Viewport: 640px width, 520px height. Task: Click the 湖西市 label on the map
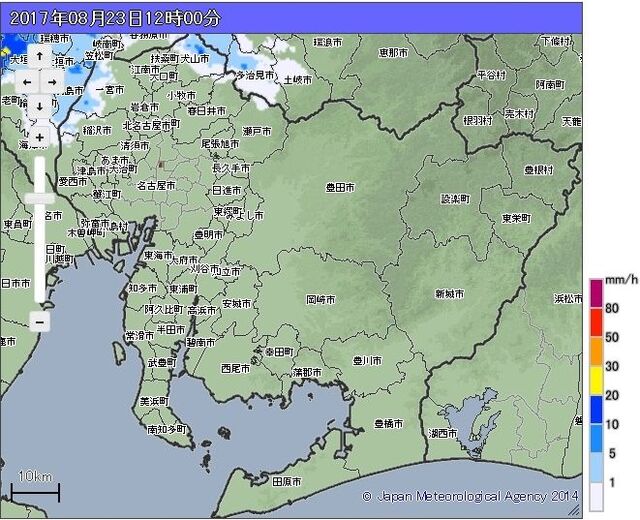click(x=443, y=433)
